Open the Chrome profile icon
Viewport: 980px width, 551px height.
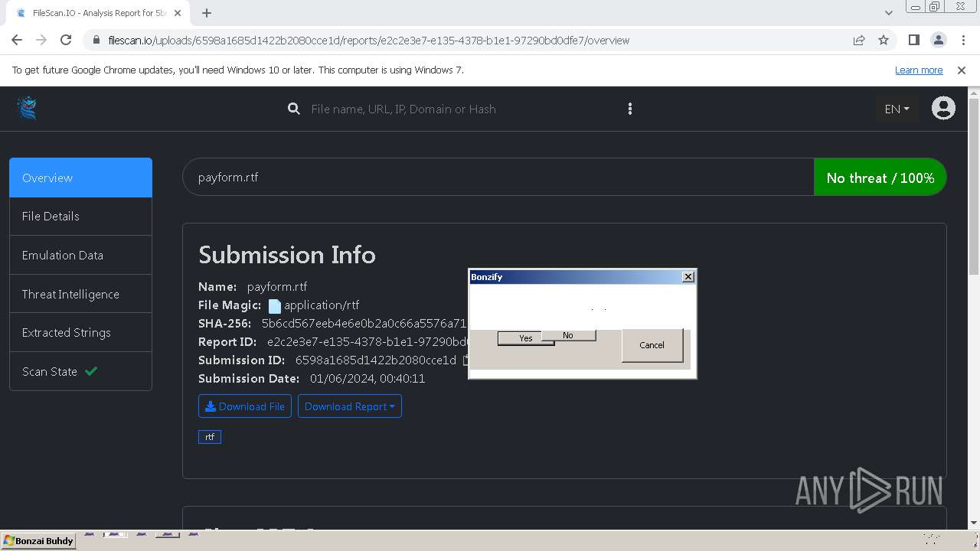click(x=938, y=40)
